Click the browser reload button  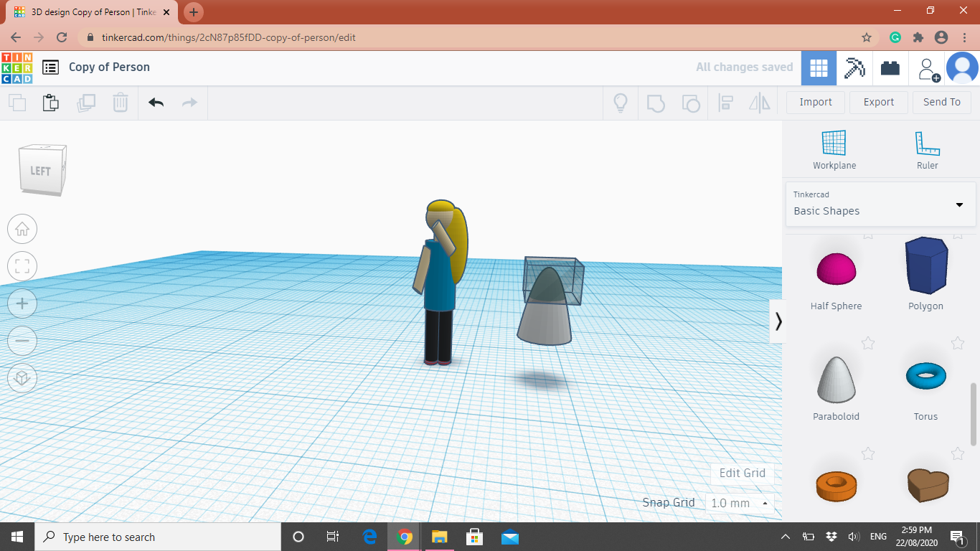click(x=62, y=37)
